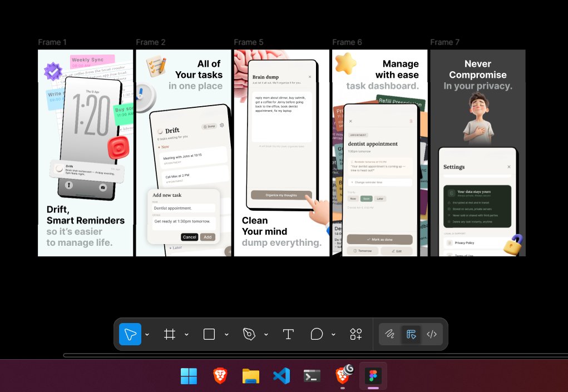Select the Move tool in Figma toolbar
Viewport: 568px width, 392px height.
[x=130, y=334]
